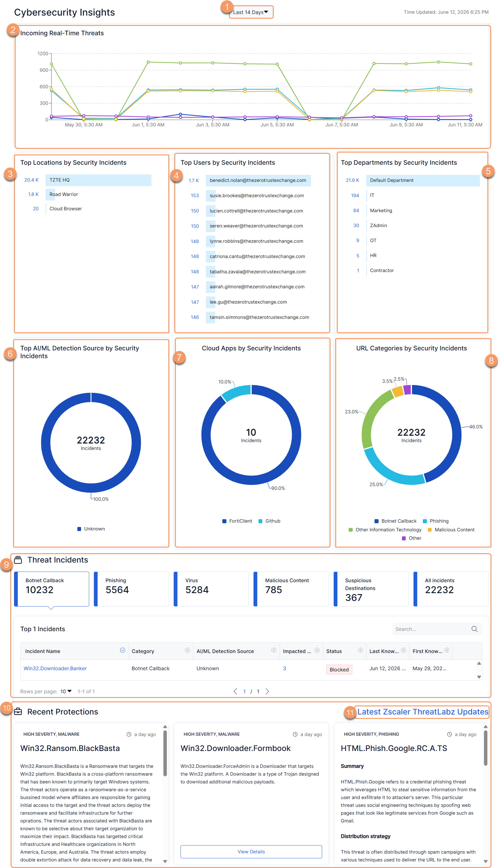Select the Suspicious Destinations 367 tab

[371, 589]
